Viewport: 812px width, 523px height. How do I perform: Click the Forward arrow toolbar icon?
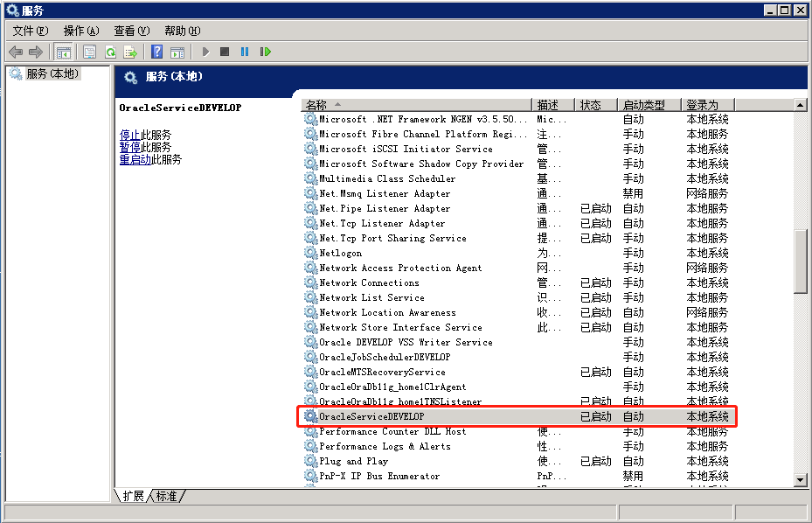click(36, 52)
